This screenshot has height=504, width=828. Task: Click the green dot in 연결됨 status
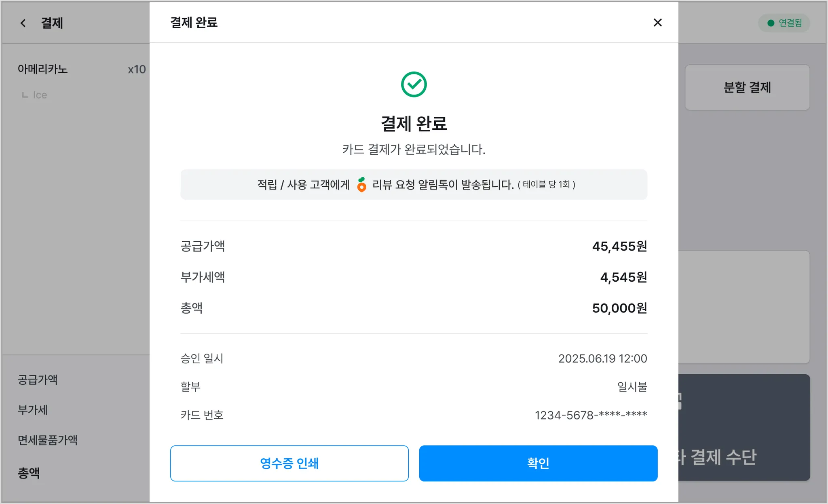coord(771,23)
